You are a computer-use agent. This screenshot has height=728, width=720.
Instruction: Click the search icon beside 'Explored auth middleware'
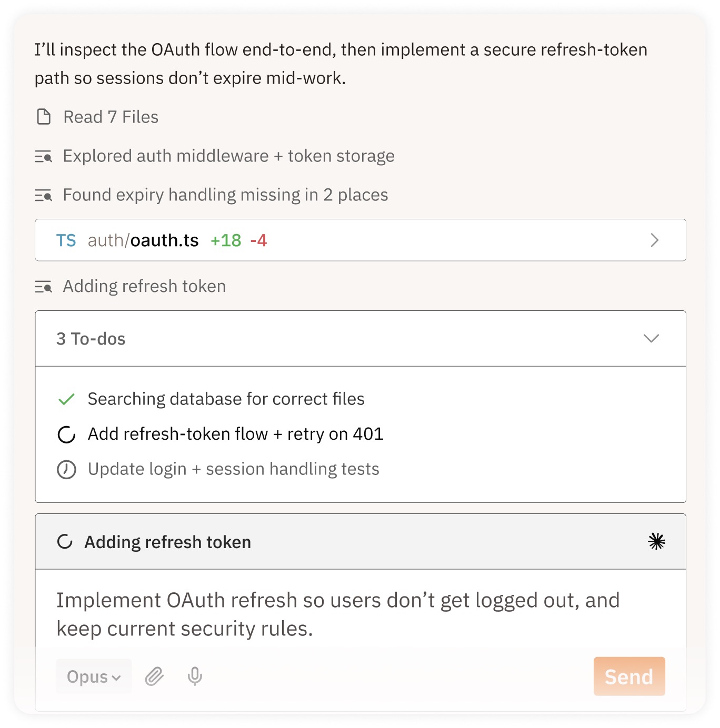point(45,156)
